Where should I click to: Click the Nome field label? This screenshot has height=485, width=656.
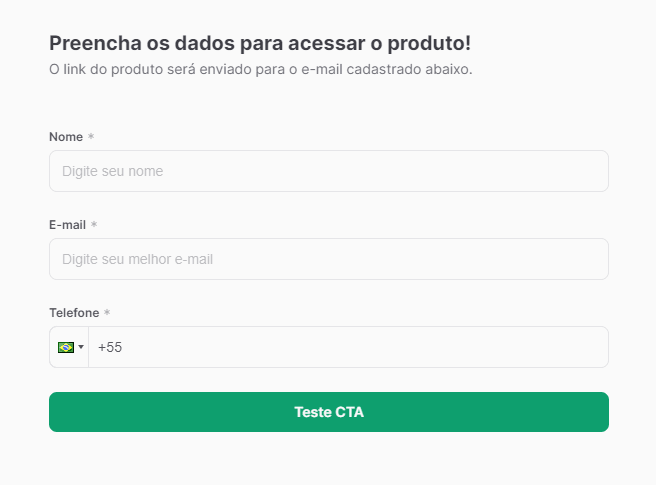tap(65, 136)
